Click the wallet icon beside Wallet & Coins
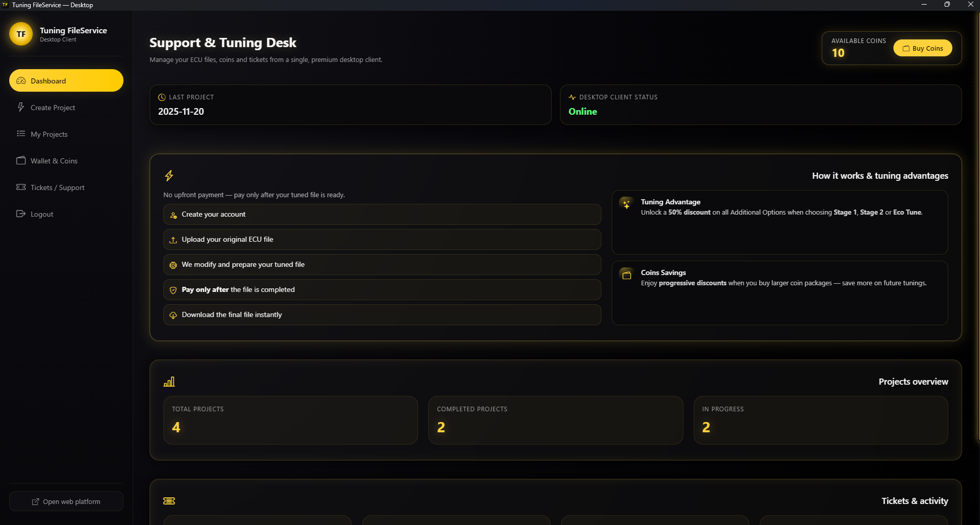 [21, 160]
